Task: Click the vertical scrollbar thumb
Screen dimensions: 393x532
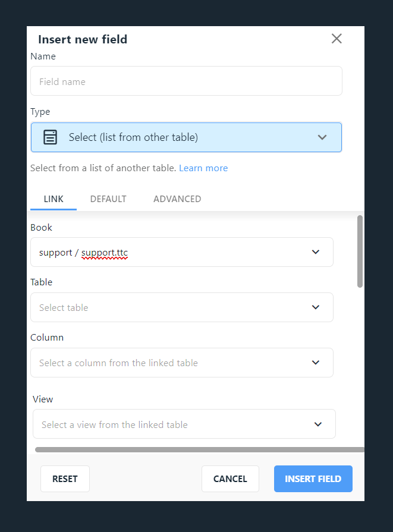Action: (x=360, y=251)
